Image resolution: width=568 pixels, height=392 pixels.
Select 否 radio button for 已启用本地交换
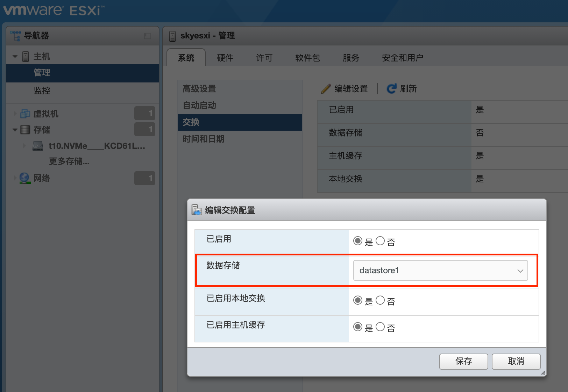(x=380, y=300)
